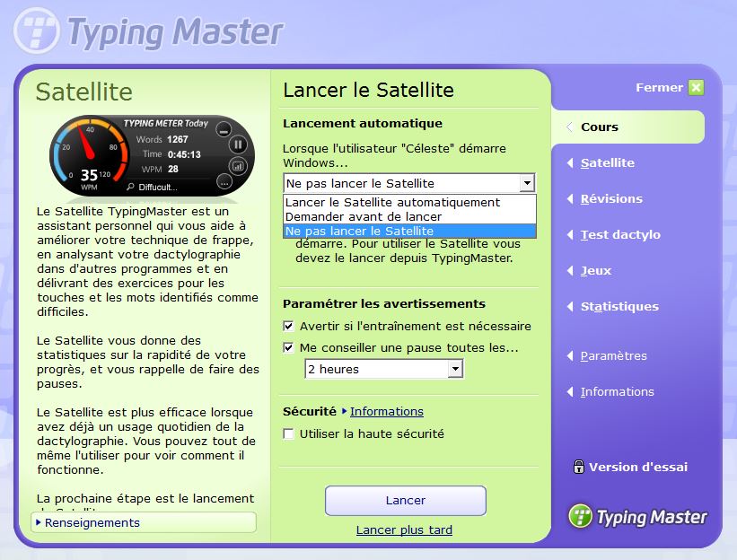Click the Lancer plus tard link
737x560 pixels.
click(404, 529)
